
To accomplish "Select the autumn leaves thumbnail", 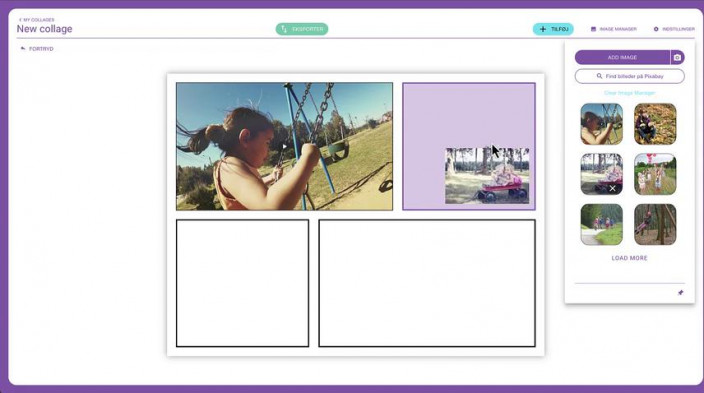I will pos(655,124).
